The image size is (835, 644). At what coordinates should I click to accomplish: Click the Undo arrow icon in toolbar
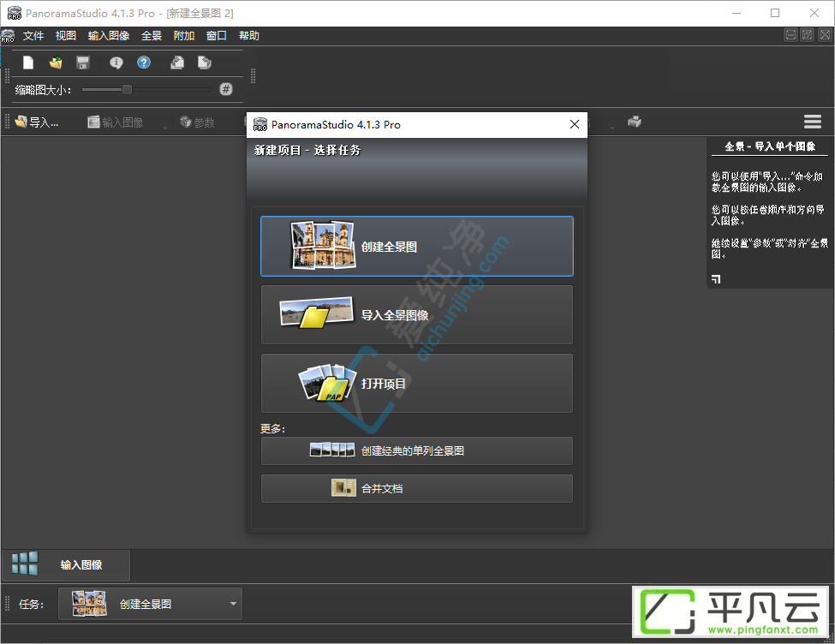click(176, 63)
